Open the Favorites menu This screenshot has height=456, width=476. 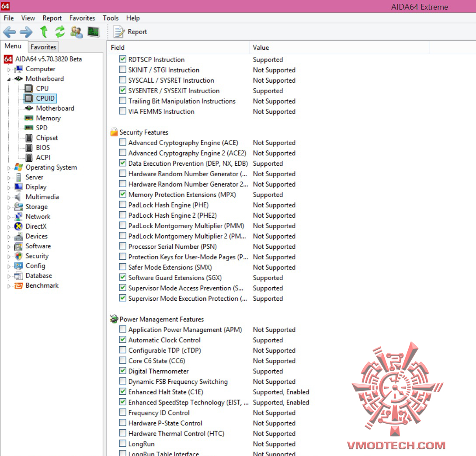point(82,18)
